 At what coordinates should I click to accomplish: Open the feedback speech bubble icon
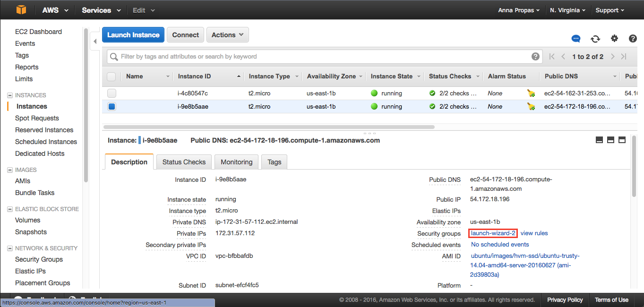[x=575, y=39]
